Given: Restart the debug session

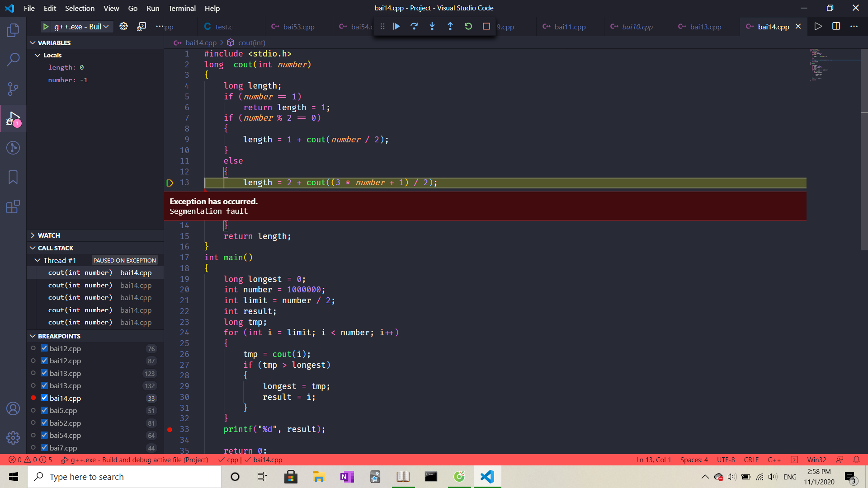Looking at the screenshot, I should pos(468,27).
